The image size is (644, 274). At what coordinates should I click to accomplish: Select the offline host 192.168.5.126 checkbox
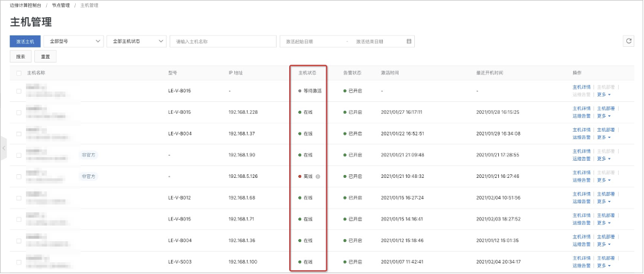tap(19, 176)
